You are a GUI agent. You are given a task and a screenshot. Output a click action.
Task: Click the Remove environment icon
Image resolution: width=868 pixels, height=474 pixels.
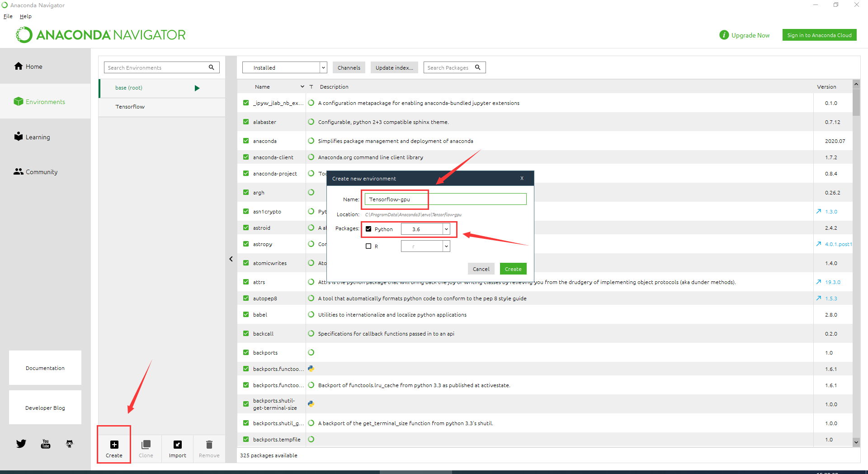(x=209, y=445)
